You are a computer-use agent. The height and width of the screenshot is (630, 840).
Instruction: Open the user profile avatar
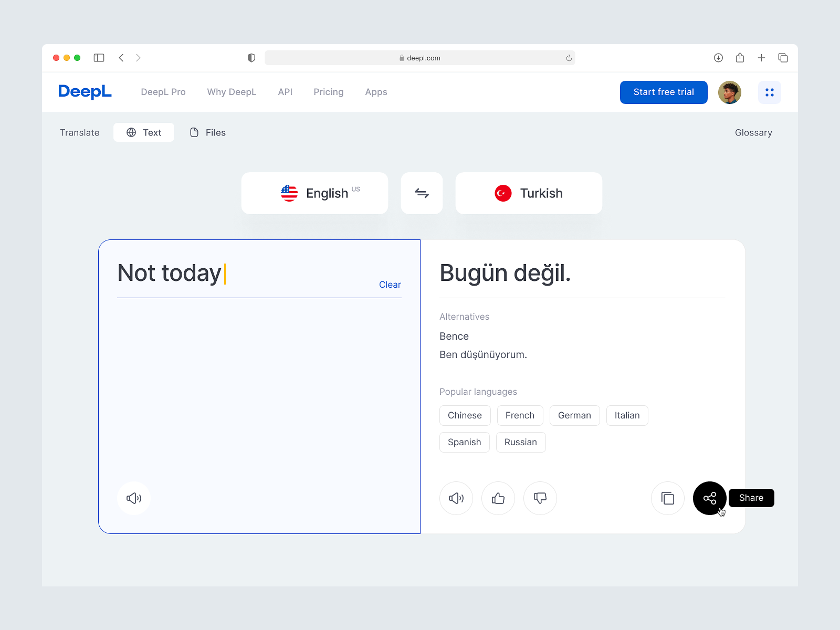point(729,92)
